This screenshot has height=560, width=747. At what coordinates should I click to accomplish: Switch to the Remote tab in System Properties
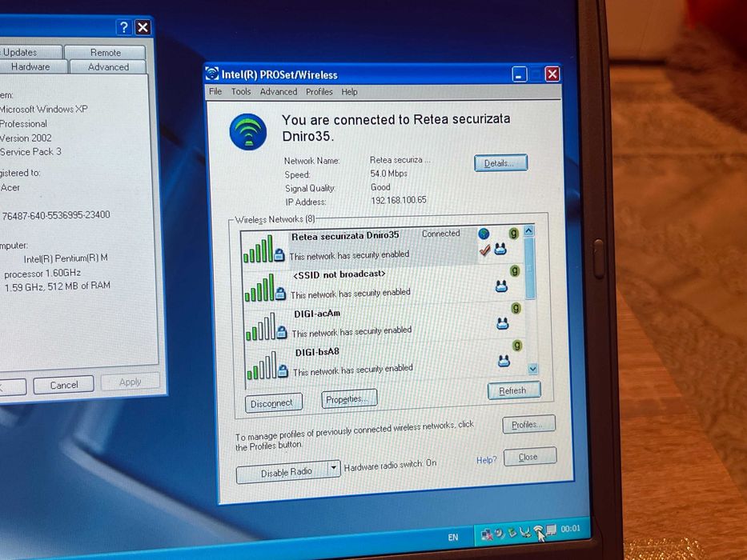(x=106, y=52)
